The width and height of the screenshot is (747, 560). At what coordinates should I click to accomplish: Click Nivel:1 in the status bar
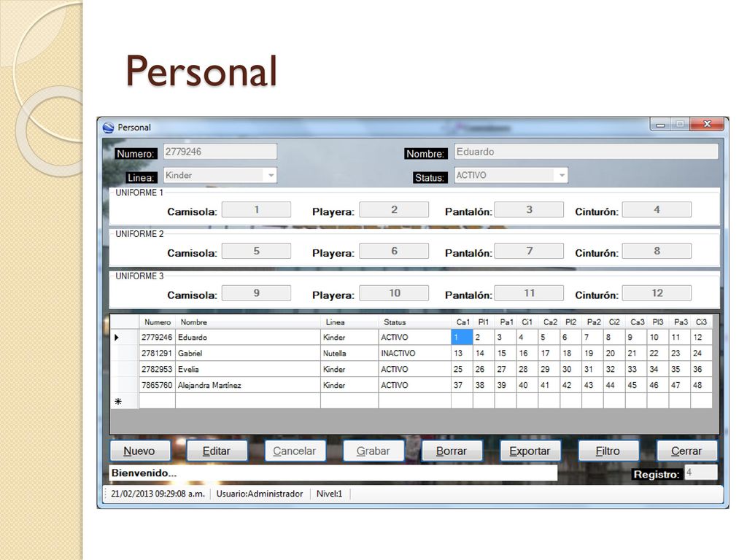pos(329,494)
